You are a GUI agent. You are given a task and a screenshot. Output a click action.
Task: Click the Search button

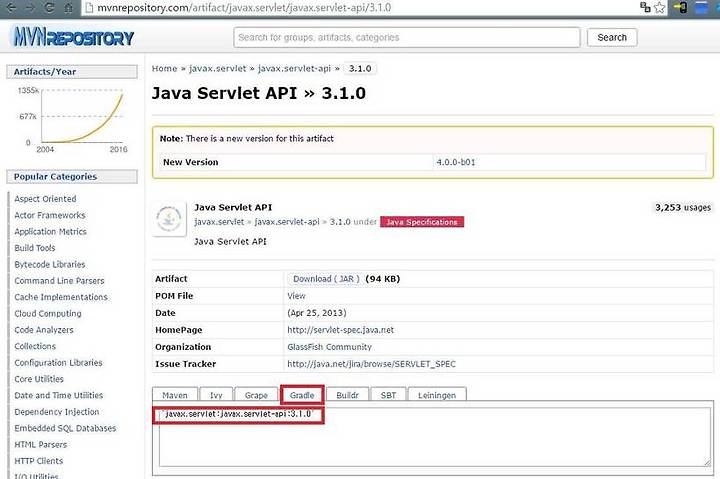tap(612, 38)
